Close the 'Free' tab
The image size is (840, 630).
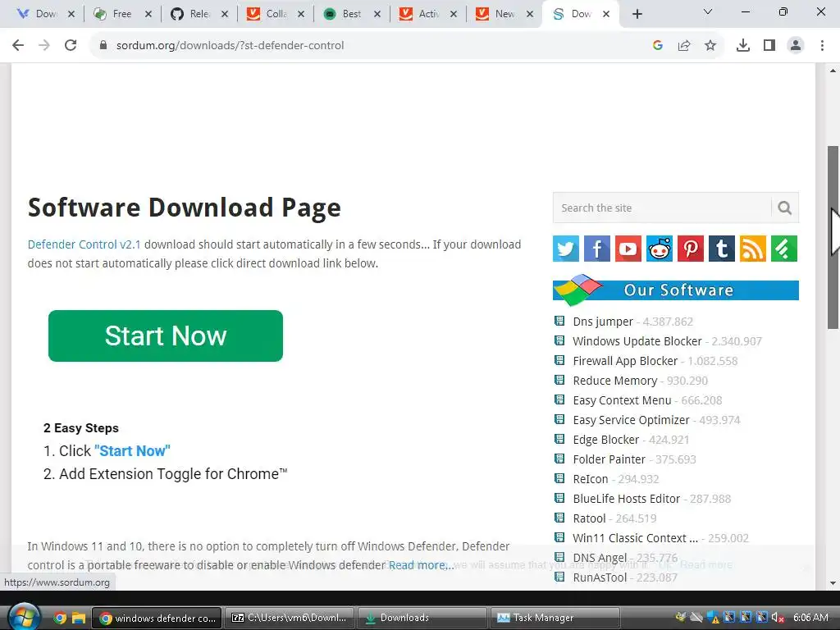148,14
